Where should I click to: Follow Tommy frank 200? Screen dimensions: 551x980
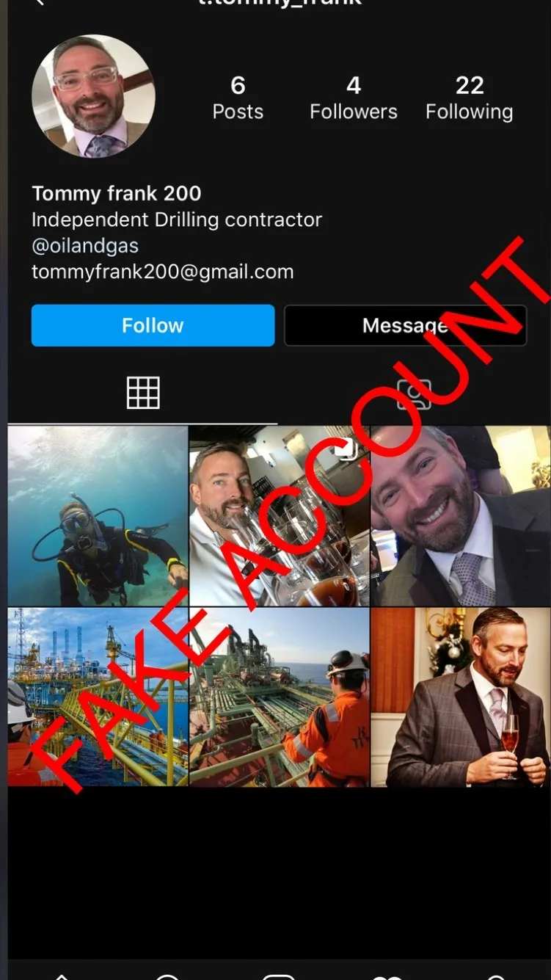tap(153, 325)
